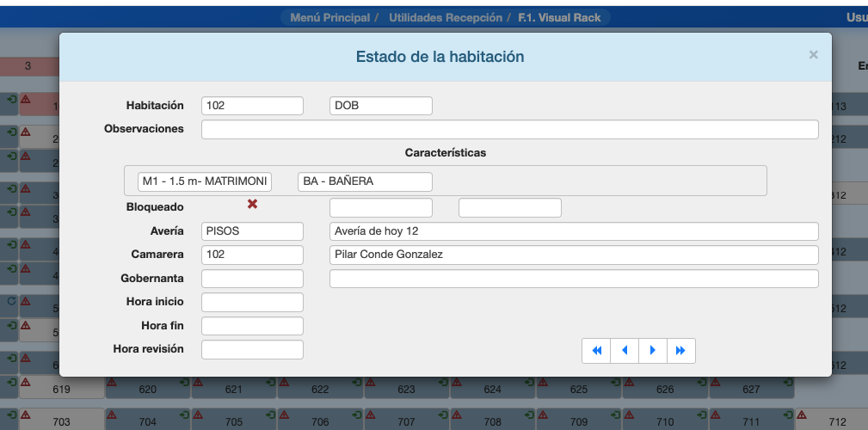The image size is (868, 430).
Task: Click the Hora inicio field
Action: point(252,302)
